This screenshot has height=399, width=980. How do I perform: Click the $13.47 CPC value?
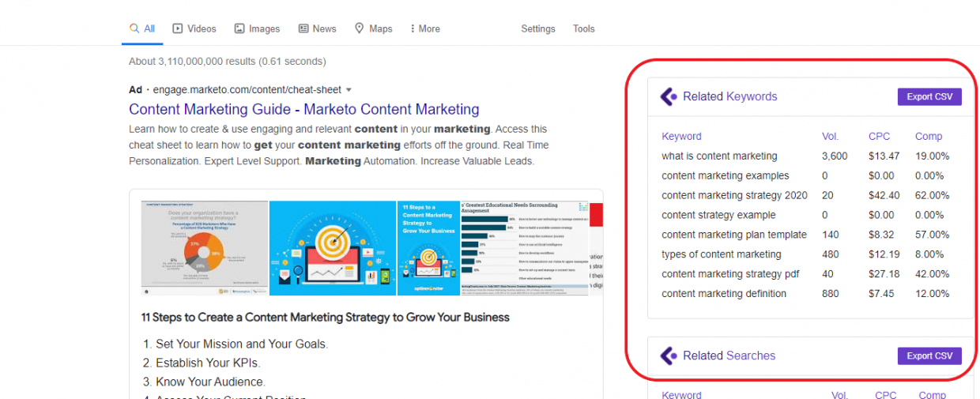[x=884, y=156]
